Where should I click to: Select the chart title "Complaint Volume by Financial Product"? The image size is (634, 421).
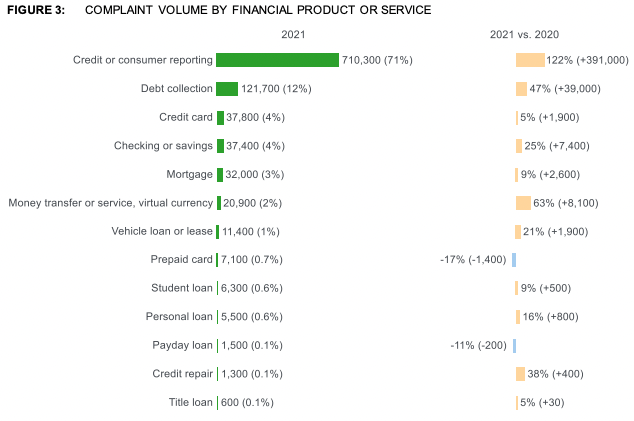[258, 10]
